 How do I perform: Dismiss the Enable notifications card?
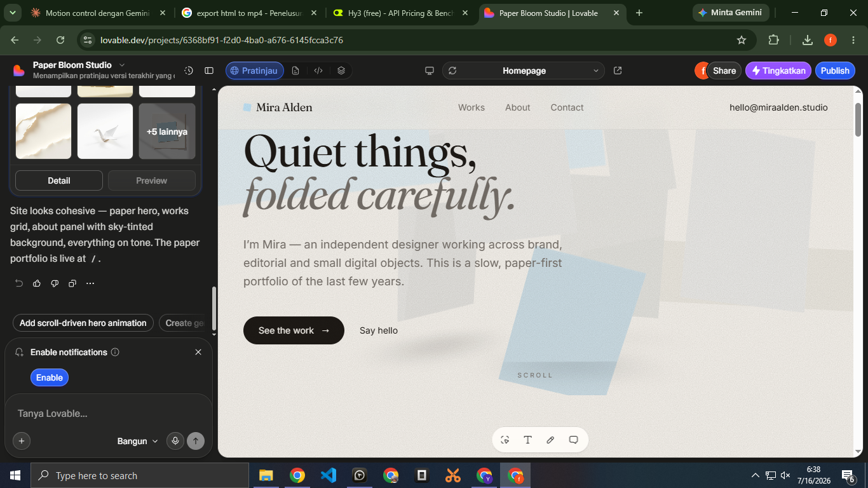[x=198, y=352]
